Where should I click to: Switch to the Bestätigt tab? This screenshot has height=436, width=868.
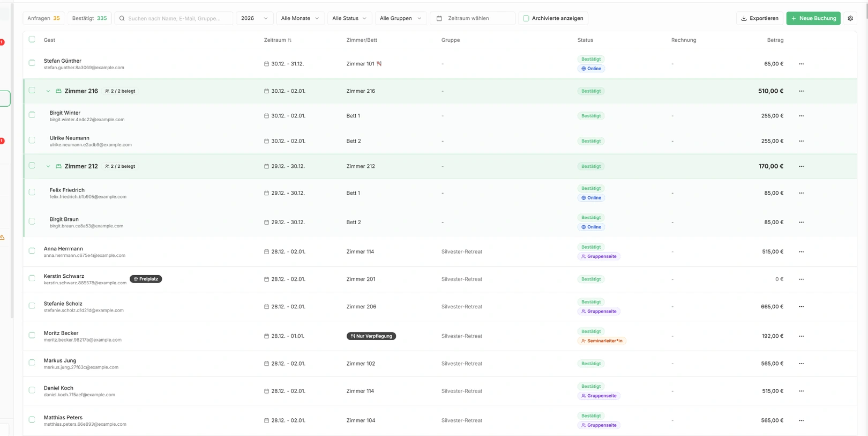[x=89, y=18]
